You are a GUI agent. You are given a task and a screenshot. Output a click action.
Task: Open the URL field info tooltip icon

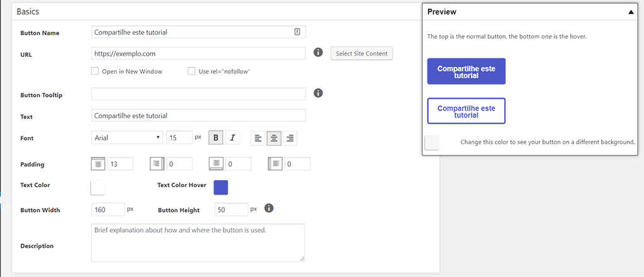318,52
